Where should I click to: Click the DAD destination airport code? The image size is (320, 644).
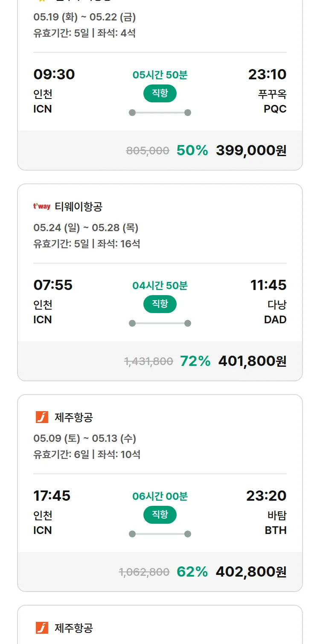click(x=275, y=319)
